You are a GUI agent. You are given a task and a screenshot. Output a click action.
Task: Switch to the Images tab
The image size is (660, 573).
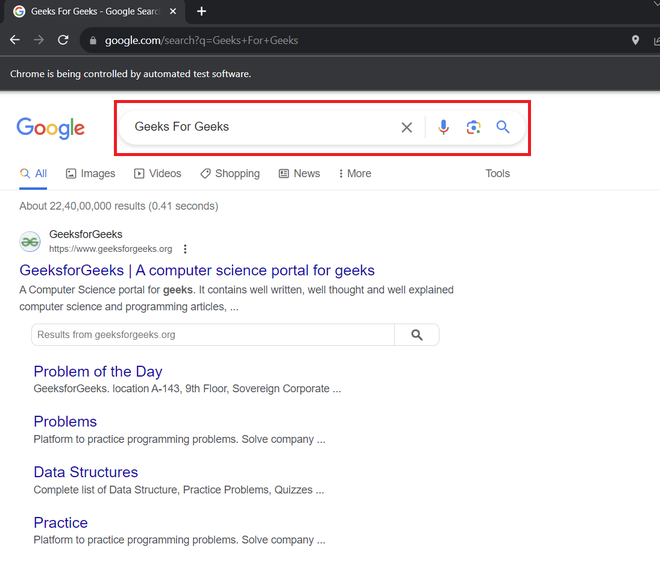(90, 173)
